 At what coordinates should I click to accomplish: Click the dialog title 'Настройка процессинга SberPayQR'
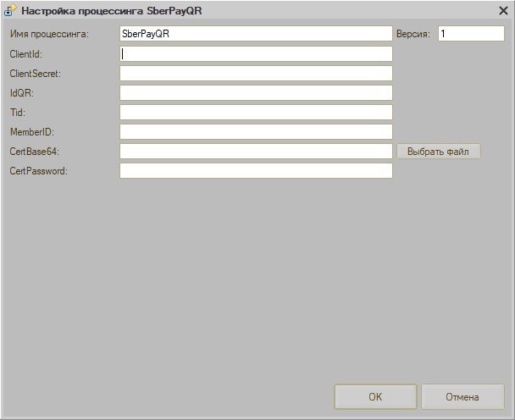[111, 11]
